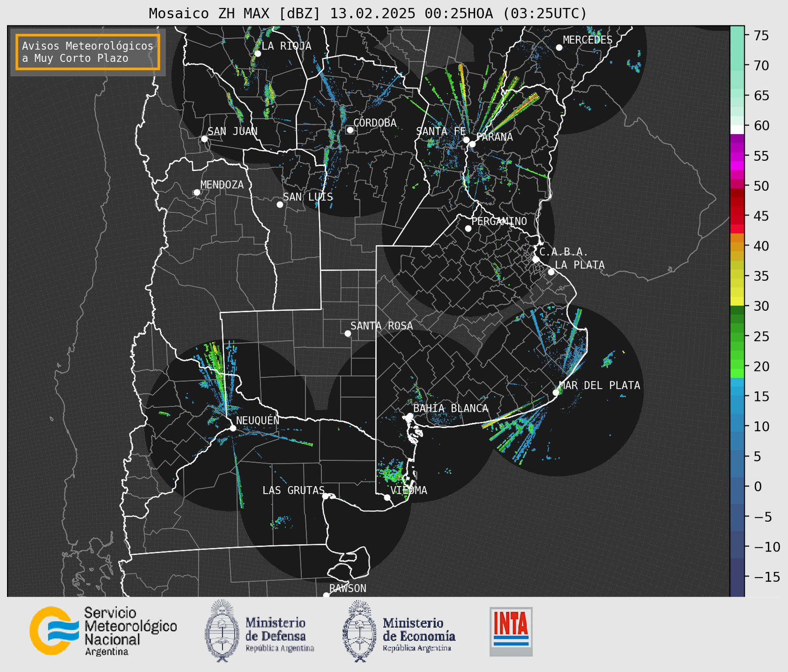Click the Mendoza city marker dot
Image resolution: width=788 pixels, height=672 pixels.
coord(197,193)
